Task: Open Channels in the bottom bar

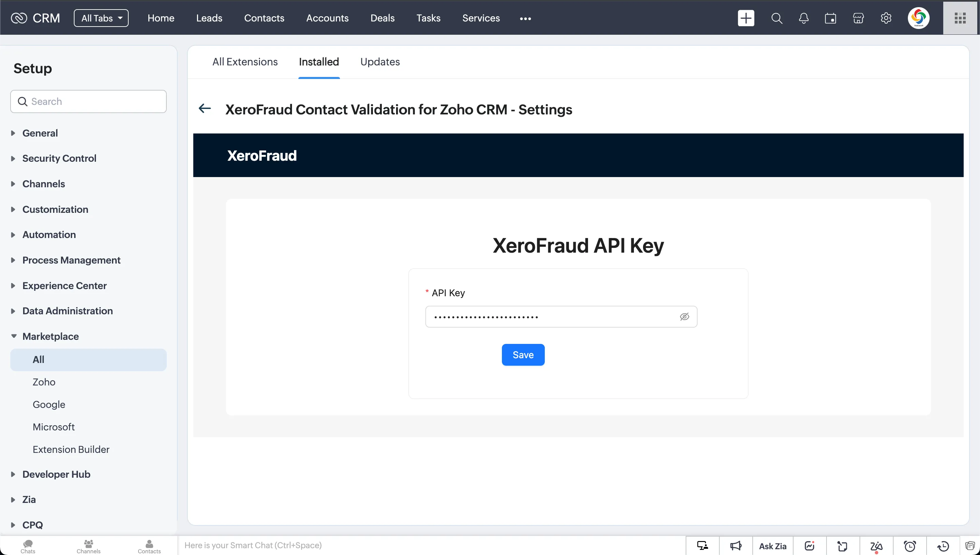Action: [88, 546]
